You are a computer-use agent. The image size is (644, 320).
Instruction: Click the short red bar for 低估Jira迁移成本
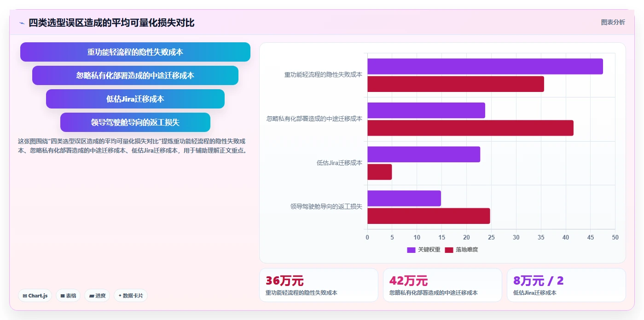(x=379, y=172)
